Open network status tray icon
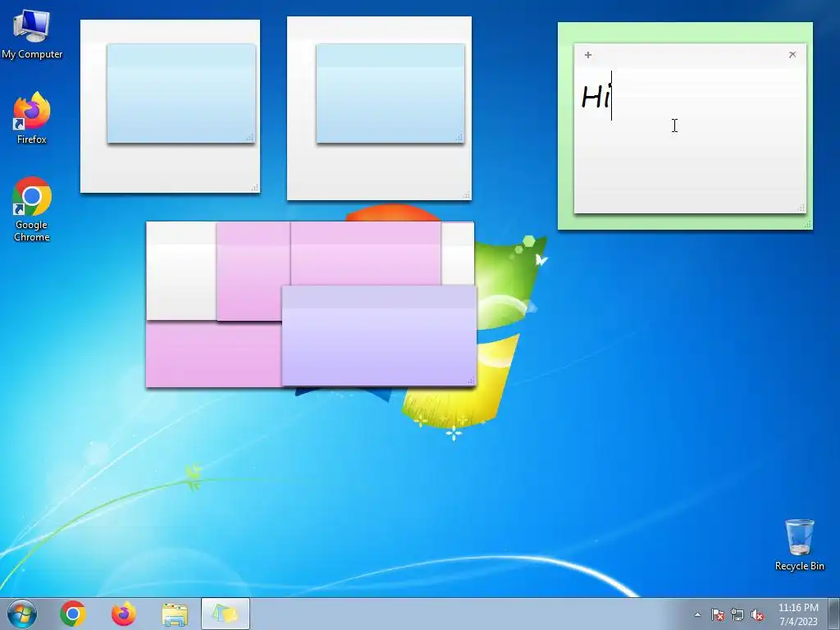Viewport: 840px width, 630px height. [x=737, y=614]
